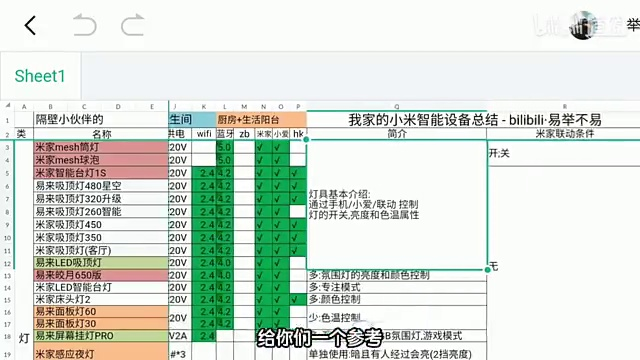Screen dimensions: 640x360
Task: Click the redo arrow icon
Action: pyautogui.click(x=133, y=24)
